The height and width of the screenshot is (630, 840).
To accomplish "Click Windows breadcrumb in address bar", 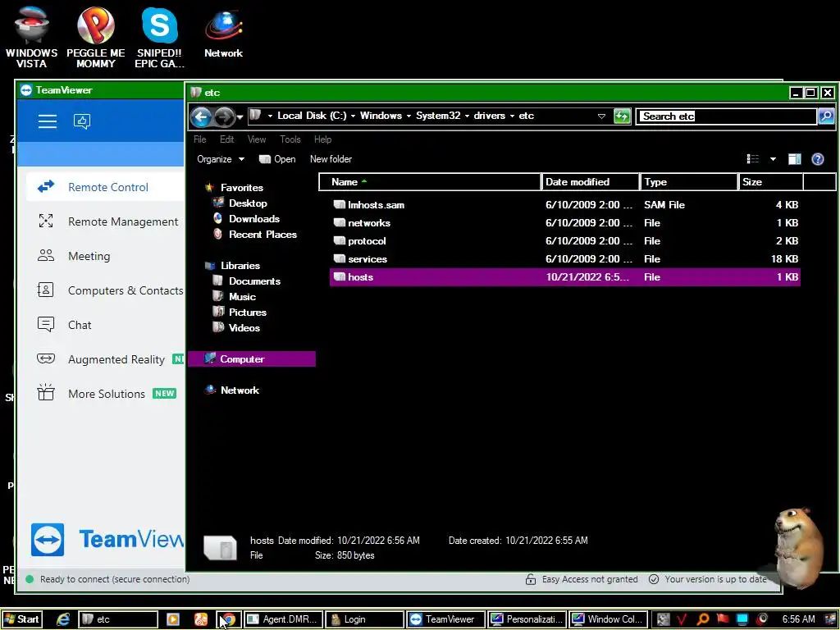I will 381,116.
